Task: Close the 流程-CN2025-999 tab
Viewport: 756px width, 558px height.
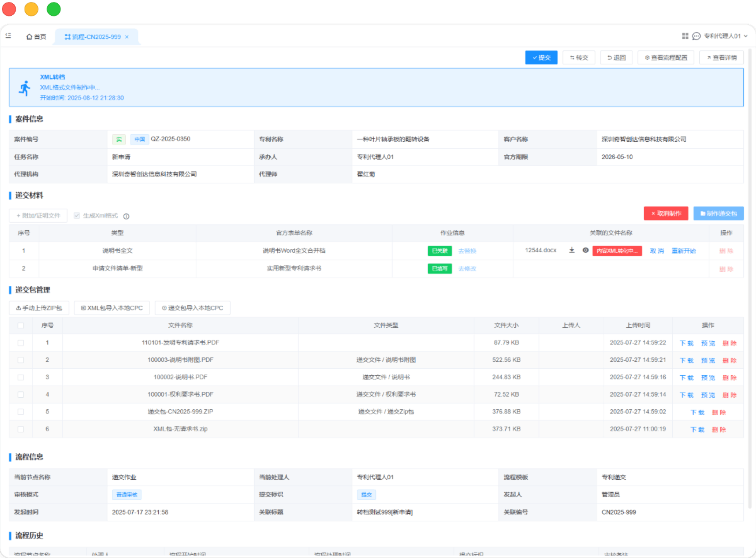Action: (127, 37)
